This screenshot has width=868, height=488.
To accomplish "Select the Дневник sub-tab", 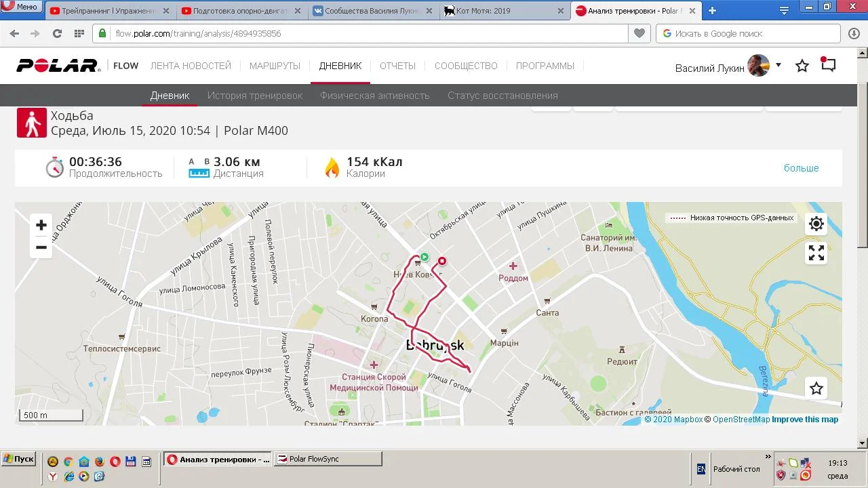I will coord(170,96).
